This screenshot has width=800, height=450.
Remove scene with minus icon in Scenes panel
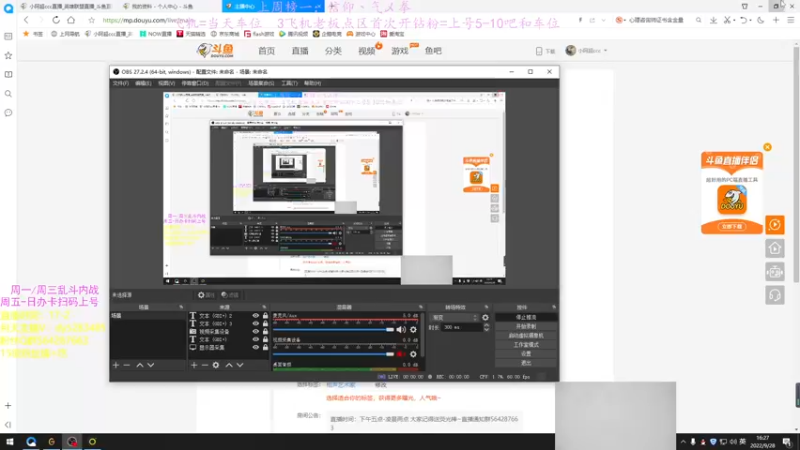tap(127, 365)
